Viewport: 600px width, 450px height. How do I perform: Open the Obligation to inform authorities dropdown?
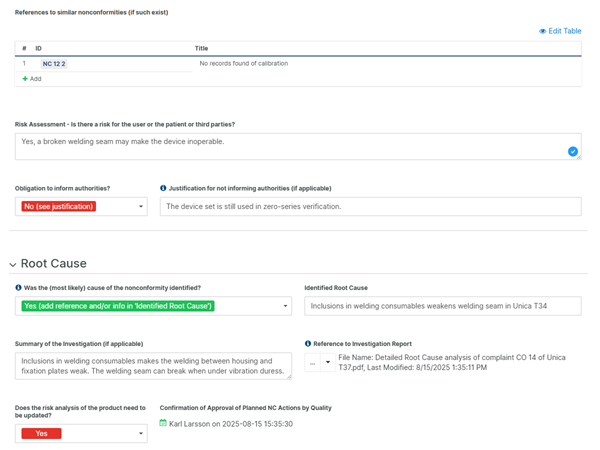(141, 207)
